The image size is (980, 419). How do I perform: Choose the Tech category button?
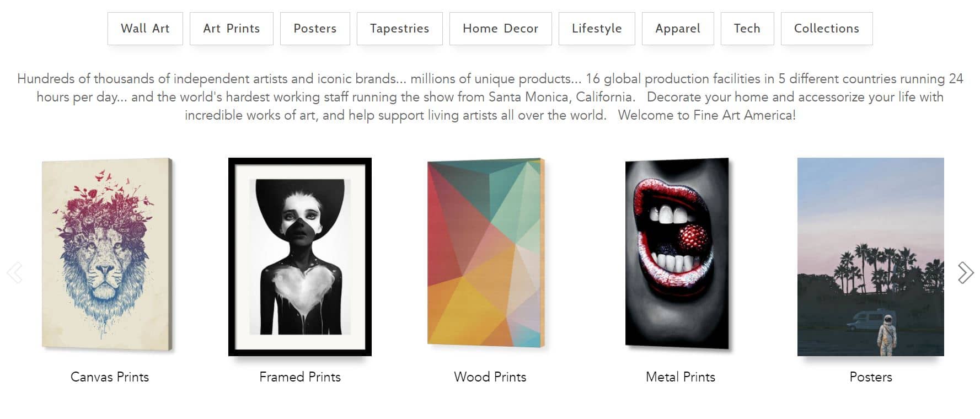click(x=747, y=29)
